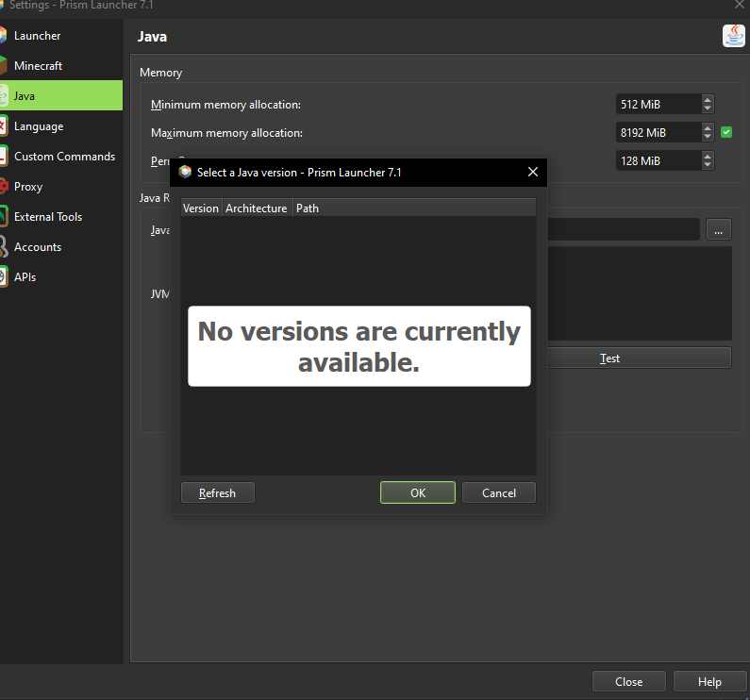750x700 pixels.
Task: Click the Language sidebar icon
Action: pyautogui.click(x=4, y=126)
